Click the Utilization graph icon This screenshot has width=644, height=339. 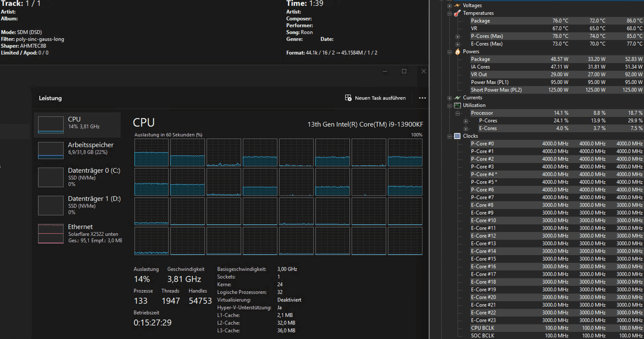coord(457,105)
